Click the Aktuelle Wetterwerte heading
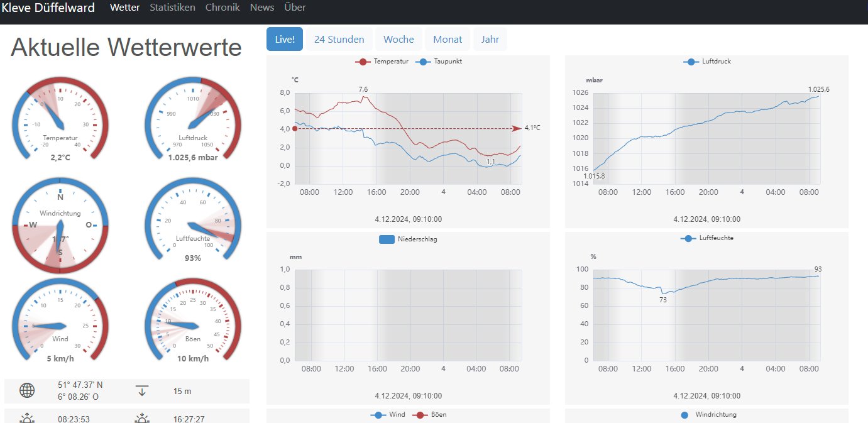The width and height of the screenshot is (868, 423). coord(126,47)
